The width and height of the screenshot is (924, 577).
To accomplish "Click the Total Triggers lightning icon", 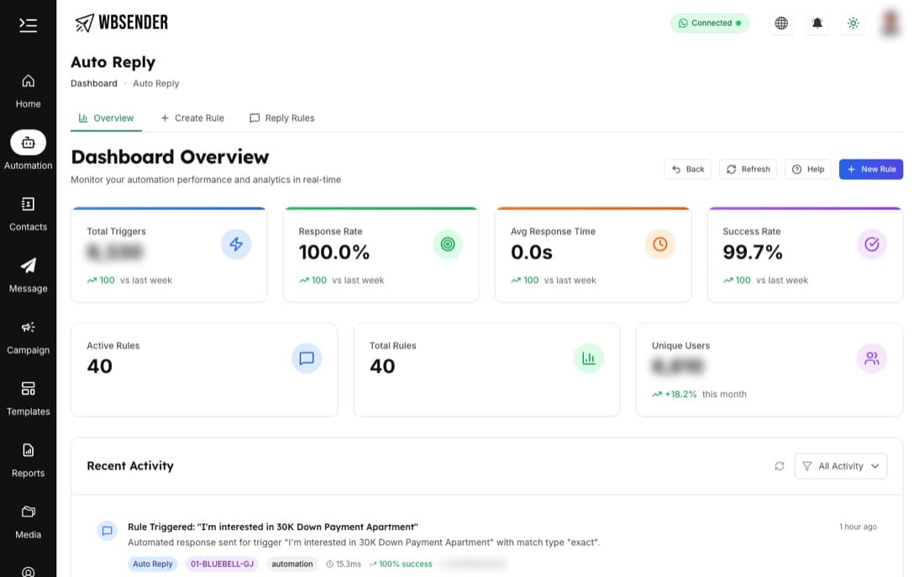I will (x=236, y=244).
